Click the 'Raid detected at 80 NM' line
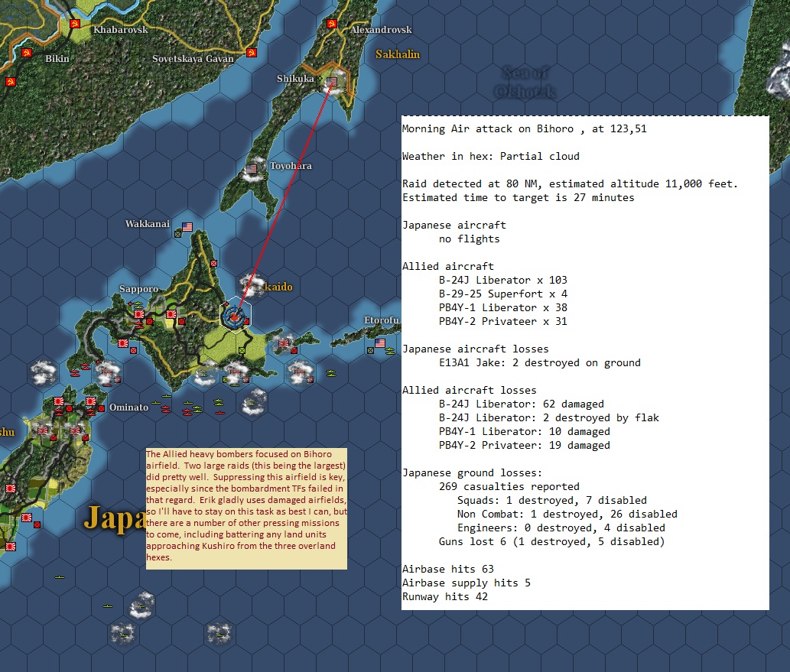 pyautogui.click(x=570, y=184)
